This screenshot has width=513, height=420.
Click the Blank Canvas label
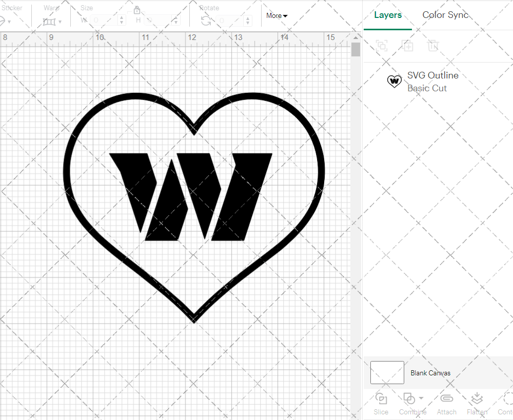click(430, 373)
